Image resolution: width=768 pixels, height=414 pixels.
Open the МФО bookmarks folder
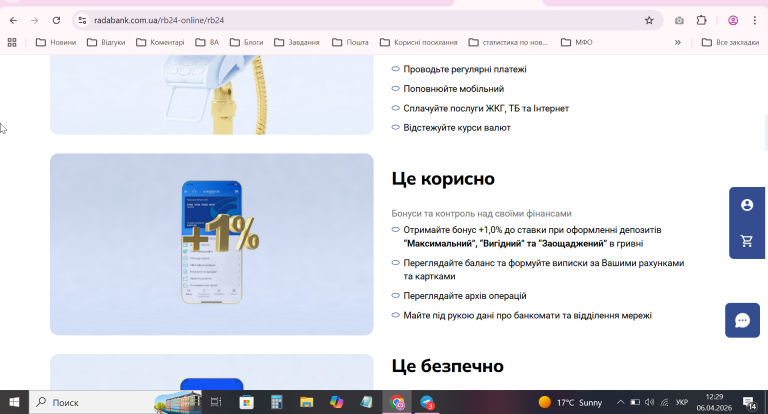pos(577,43)
